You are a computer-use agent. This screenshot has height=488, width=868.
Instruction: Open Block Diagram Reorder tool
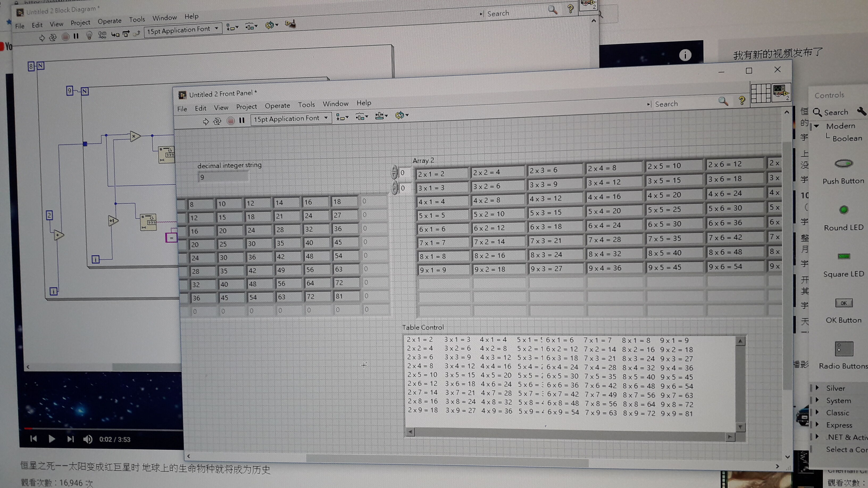pos(271,25)
